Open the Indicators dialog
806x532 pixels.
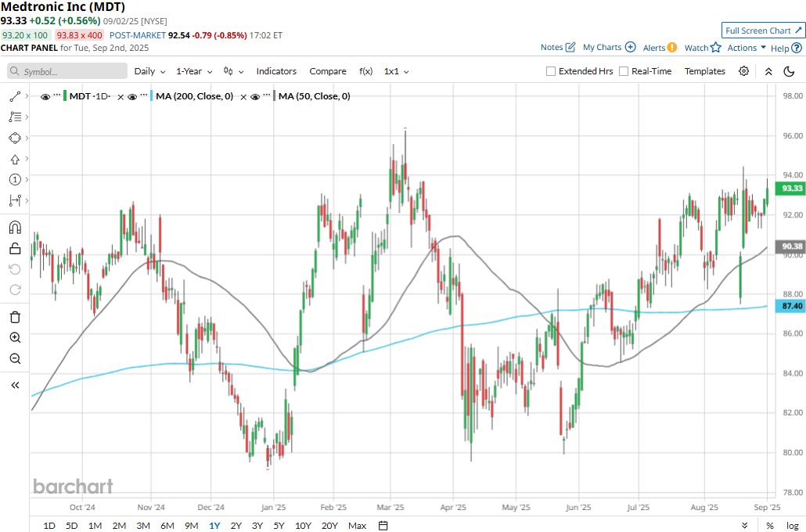[276, 71]
